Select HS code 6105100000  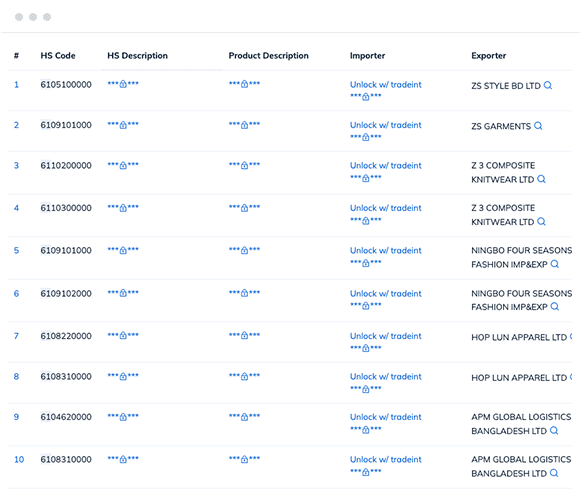[x=66, y=85]
